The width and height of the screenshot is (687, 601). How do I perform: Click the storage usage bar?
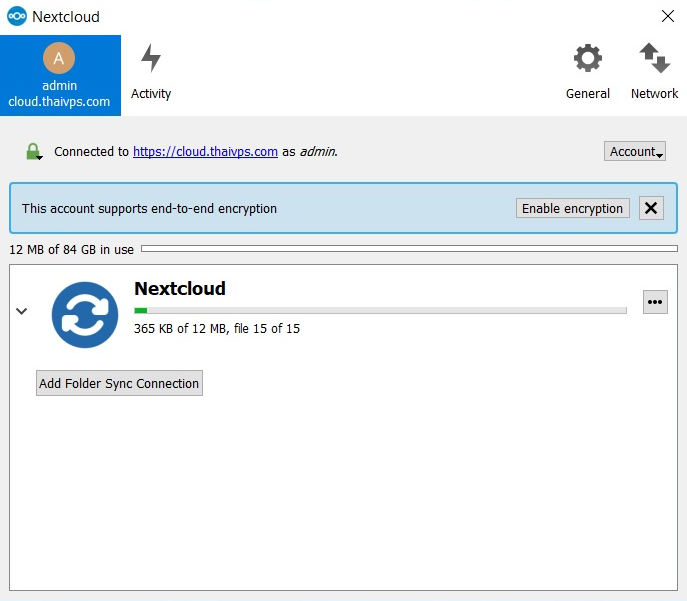409,248
